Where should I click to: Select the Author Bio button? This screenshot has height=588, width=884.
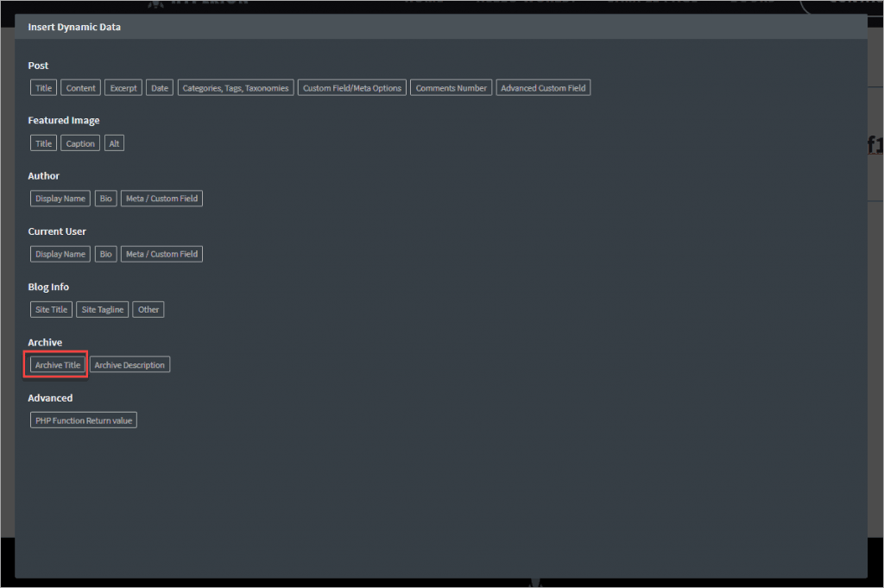pyautogui.click(x=105, y=199)
